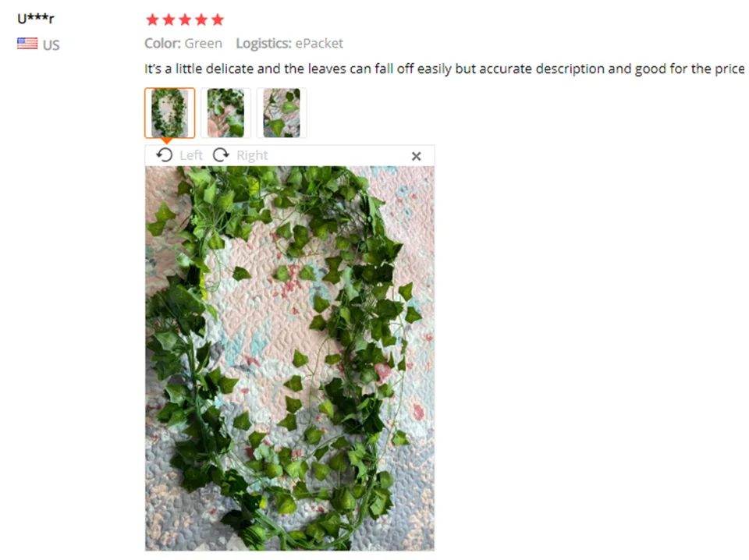Click the US flag icon
The image size is (749, 560).
click(x=27, y=44)
